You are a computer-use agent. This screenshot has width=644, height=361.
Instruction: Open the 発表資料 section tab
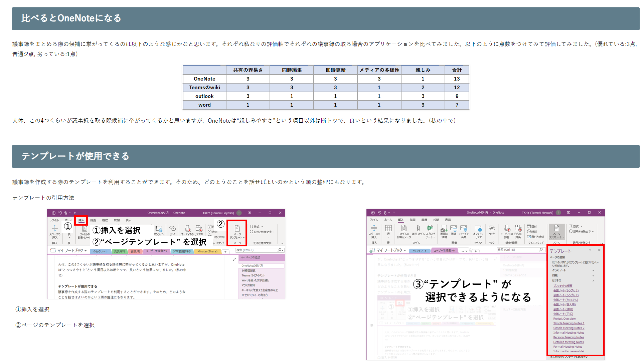coord(119,251)
